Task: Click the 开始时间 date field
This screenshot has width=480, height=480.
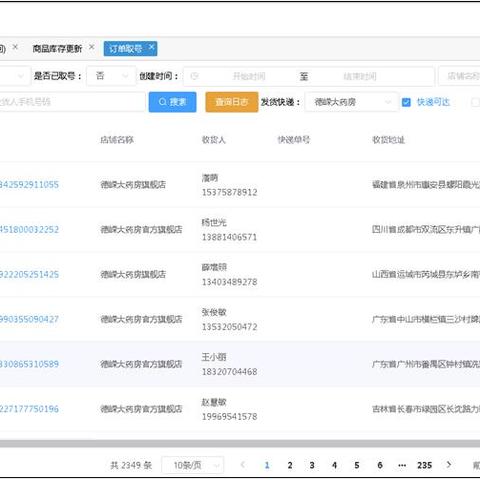Action: (x=249, y=76)
